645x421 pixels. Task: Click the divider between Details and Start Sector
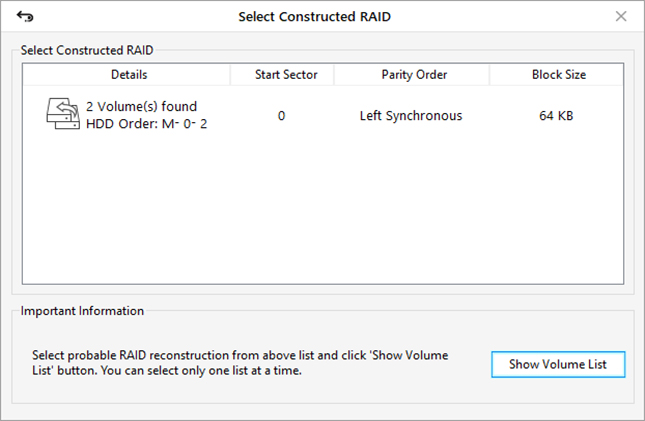pos(230,74)
